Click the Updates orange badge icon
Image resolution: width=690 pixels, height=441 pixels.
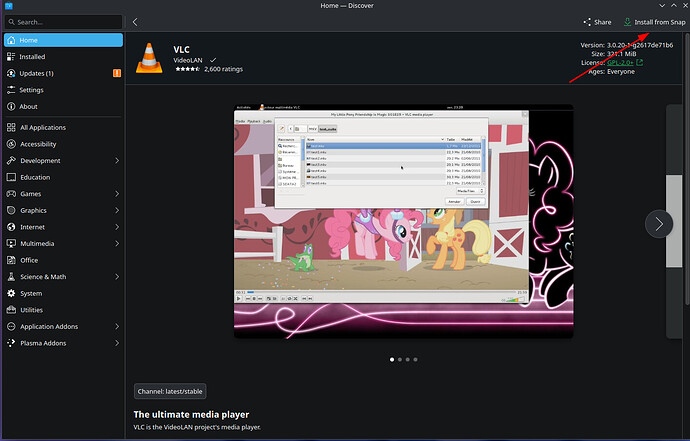pos(117,73)
